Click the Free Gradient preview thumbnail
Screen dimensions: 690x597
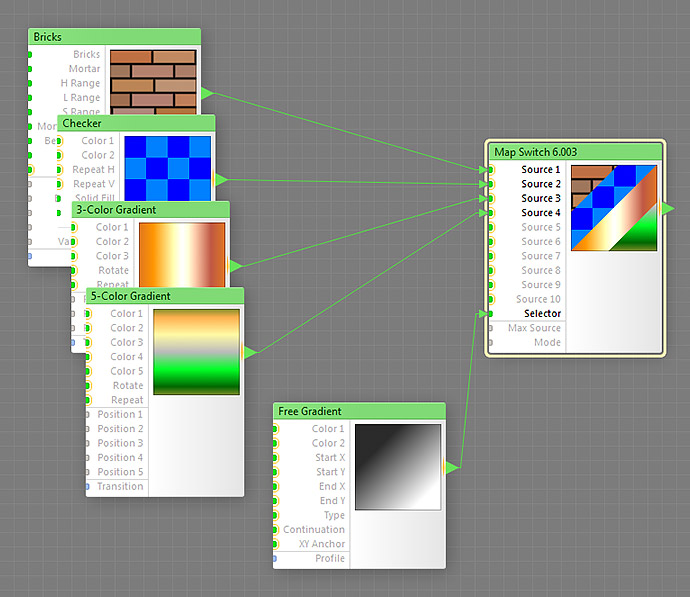coord(398,467)
